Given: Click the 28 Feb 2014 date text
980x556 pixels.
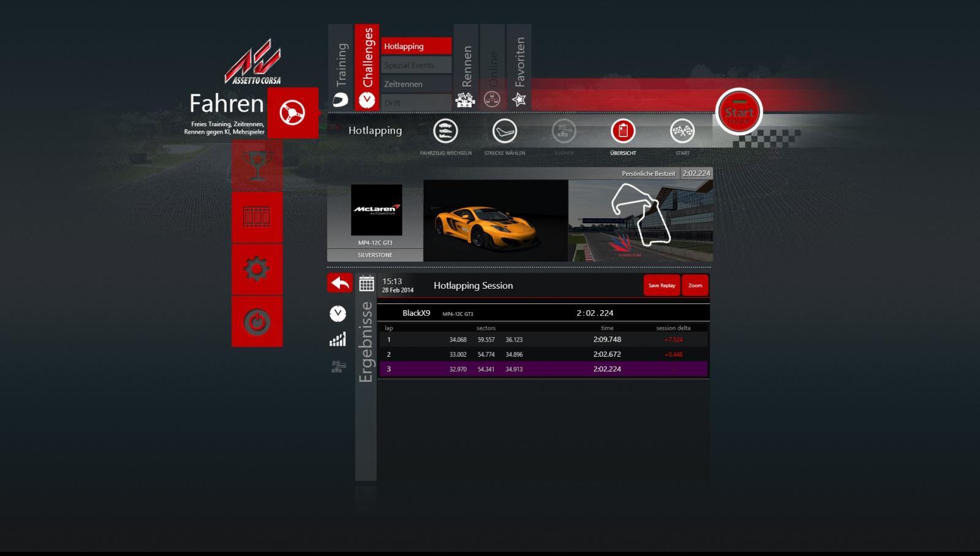Looking at the screenshot, I should [x=398, y=291].
